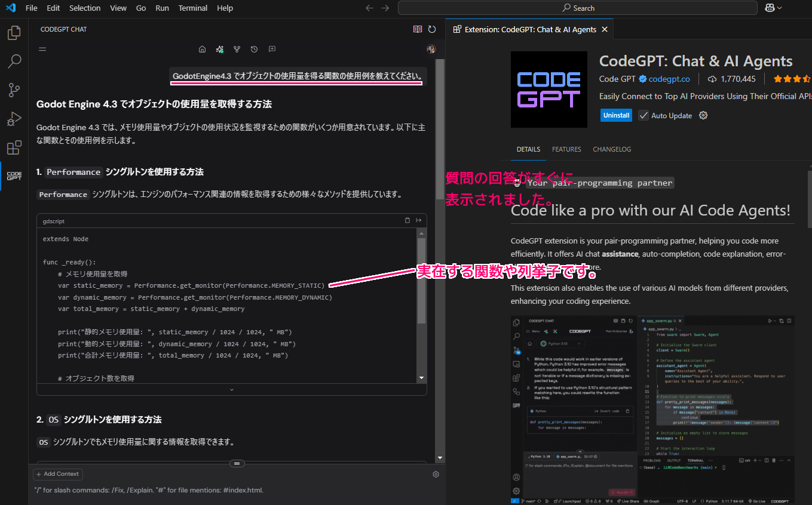The height and width of the screenshot is (505, 812).
Task: Click the CodeGPT extension logo image
Action: 549,90
